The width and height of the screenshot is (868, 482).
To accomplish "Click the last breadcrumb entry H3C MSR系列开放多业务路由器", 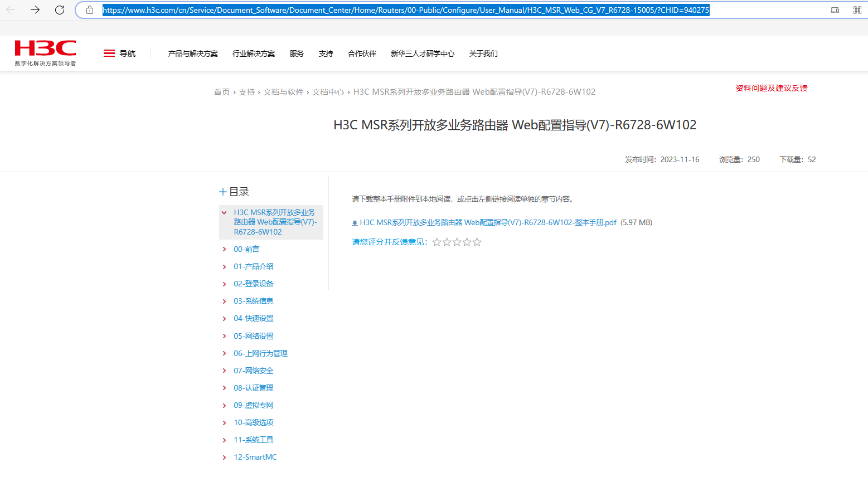I will coord(474,92).
